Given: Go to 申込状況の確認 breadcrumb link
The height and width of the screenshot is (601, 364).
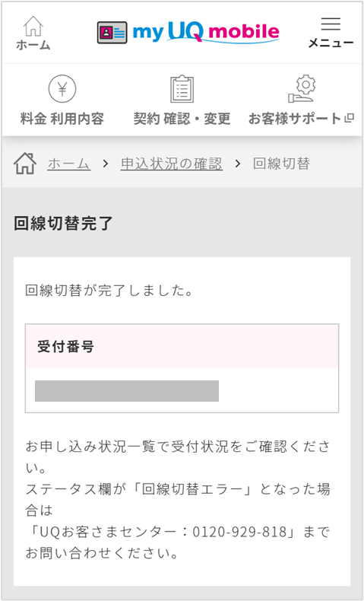Looking at the screenshot, I should [x=172, y=164].
